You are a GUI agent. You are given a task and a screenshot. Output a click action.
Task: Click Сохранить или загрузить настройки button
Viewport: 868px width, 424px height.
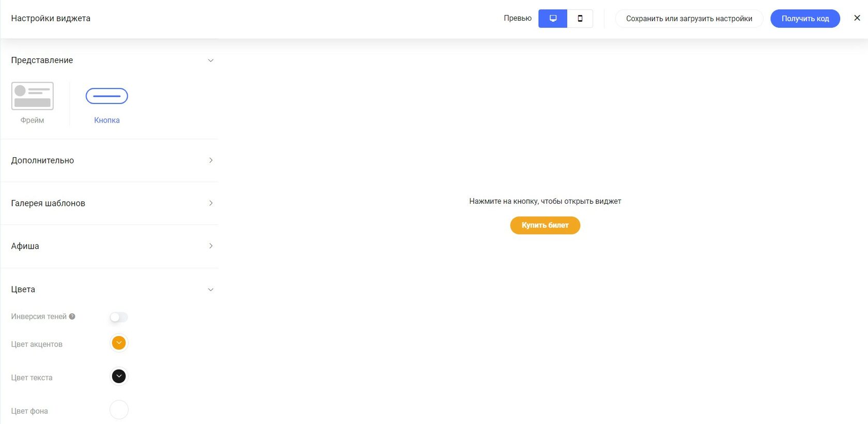(689, 19)
